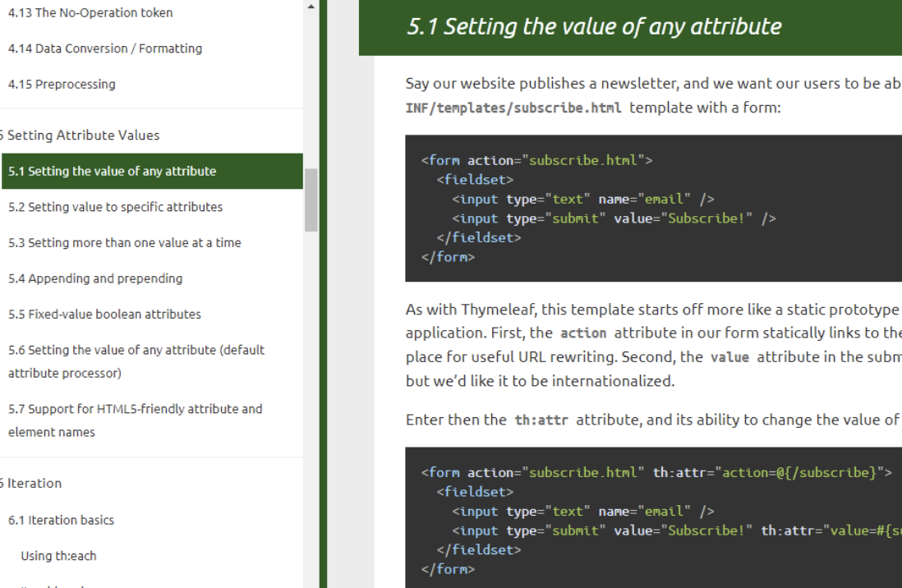This screenshot has width=902, height=588.
Task: Click the INF/templates/subscribe.html inline code
Action: 513,108
